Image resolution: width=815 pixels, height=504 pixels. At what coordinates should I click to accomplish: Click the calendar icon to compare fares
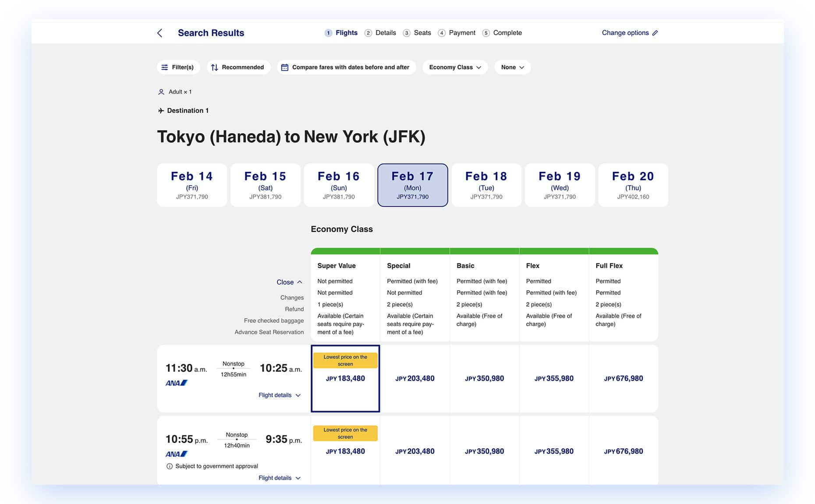(284, 67)
